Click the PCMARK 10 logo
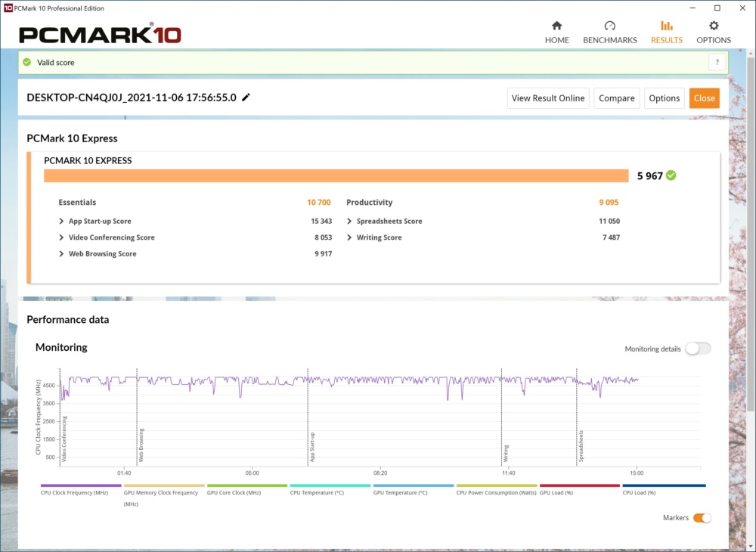This screenshot has width=756, height=552. (100, 34)
